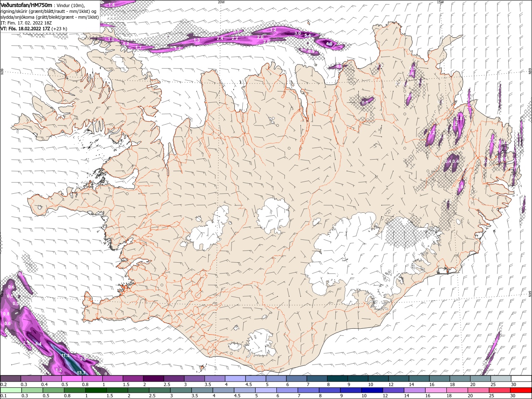Screen dimensions: 532x399
Task: Click the blue 7 swatch on lower rain scale
Action: pos(308,390)
